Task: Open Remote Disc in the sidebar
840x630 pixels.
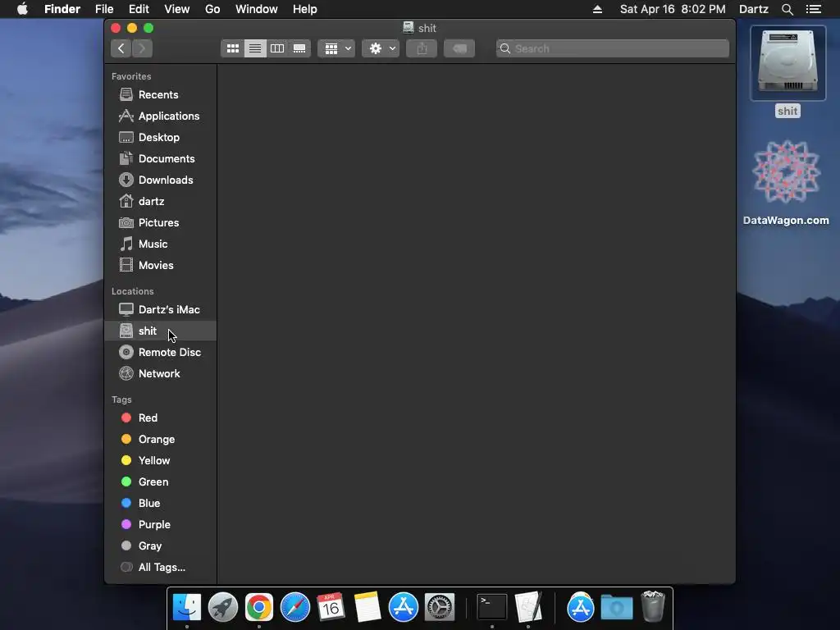Action: (x=161, y=352)
